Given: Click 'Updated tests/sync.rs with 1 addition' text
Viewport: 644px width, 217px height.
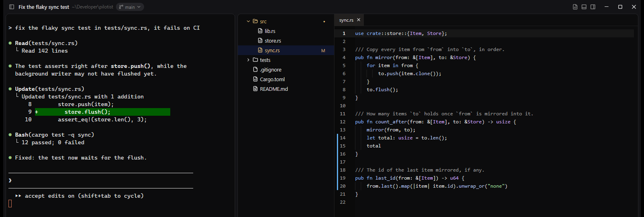Looking at the screenshot, I should pyautogui.click(x=83, y=96).
